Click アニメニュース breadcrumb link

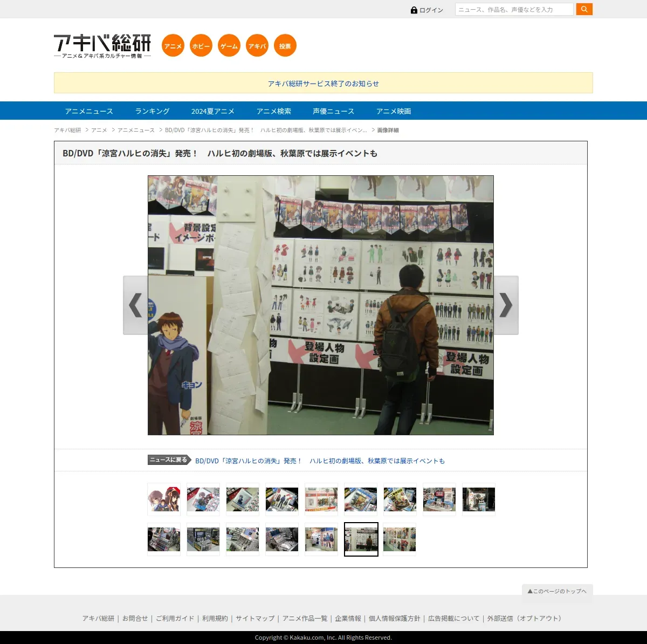pyautogui.click(x=136, y=130)
